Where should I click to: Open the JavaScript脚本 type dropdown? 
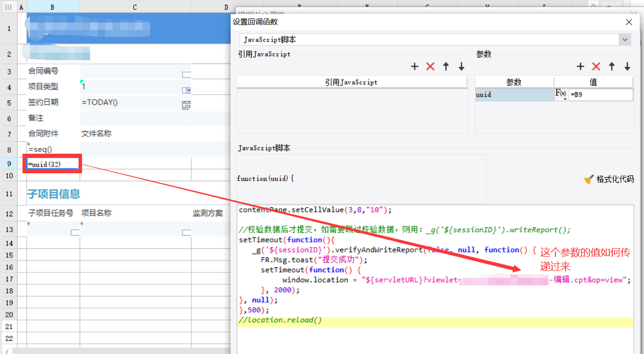(x=624, y=40)
